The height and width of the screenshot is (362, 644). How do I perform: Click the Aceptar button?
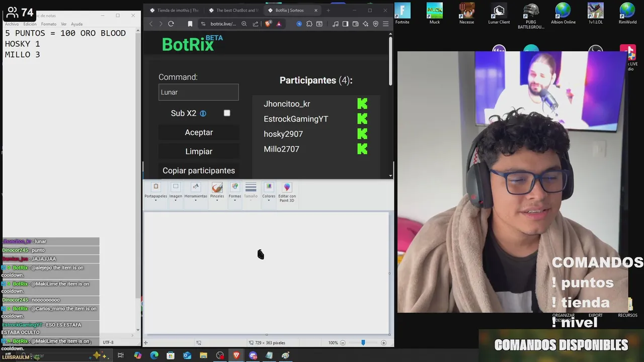click(199, 132)
